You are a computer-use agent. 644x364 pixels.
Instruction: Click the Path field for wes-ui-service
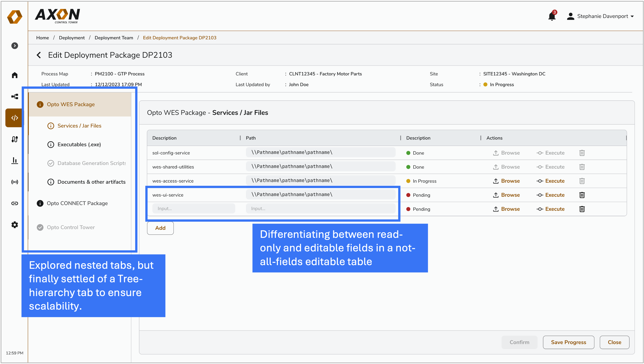(321, 194)
